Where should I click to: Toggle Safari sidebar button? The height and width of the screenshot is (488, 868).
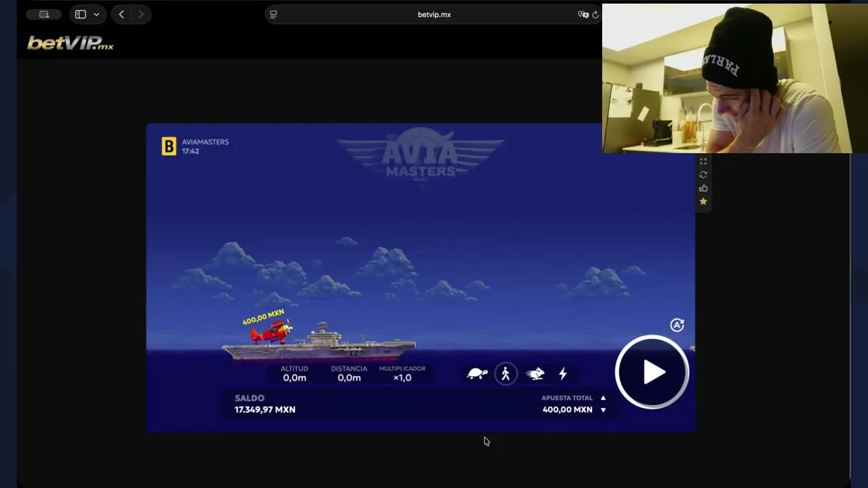coord(80,14)
